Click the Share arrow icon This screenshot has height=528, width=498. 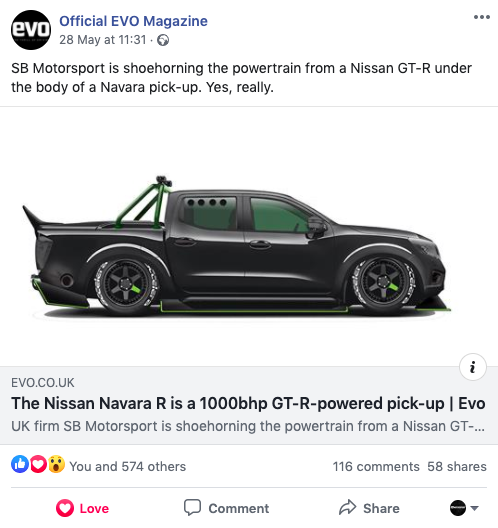[x=347, y=507]
